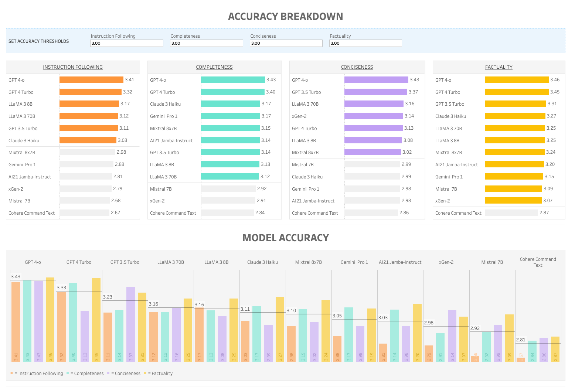Image resolution: width=575 pixels, height=392 pixels.
Task: Select gray Claude 3 Haiku bar in Conciseness
Action: (x=372, y=177)
